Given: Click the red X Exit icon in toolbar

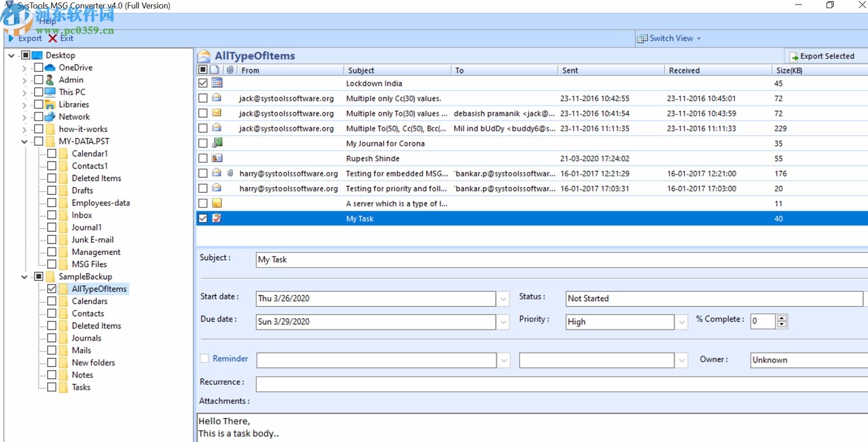Looking at the screenshot, I should 51,38.
